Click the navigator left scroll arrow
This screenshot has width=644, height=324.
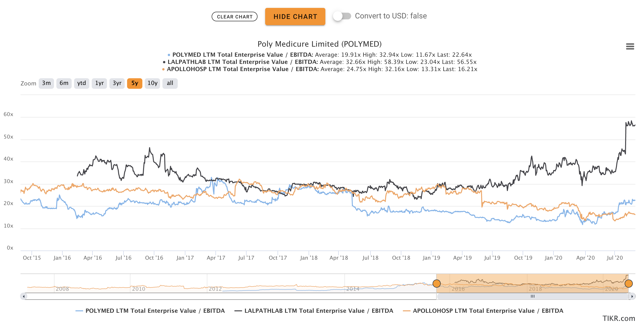24,296
